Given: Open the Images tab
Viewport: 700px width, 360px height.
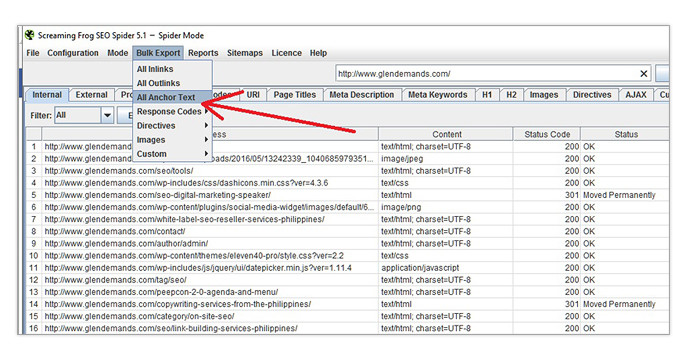Looking at the screenshot, I should point(543,95).
